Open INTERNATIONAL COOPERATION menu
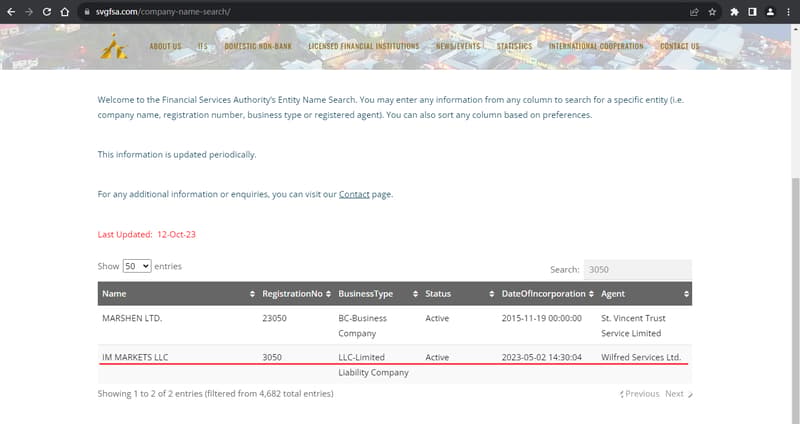This screenshot has height=424, width=800. 596,46
